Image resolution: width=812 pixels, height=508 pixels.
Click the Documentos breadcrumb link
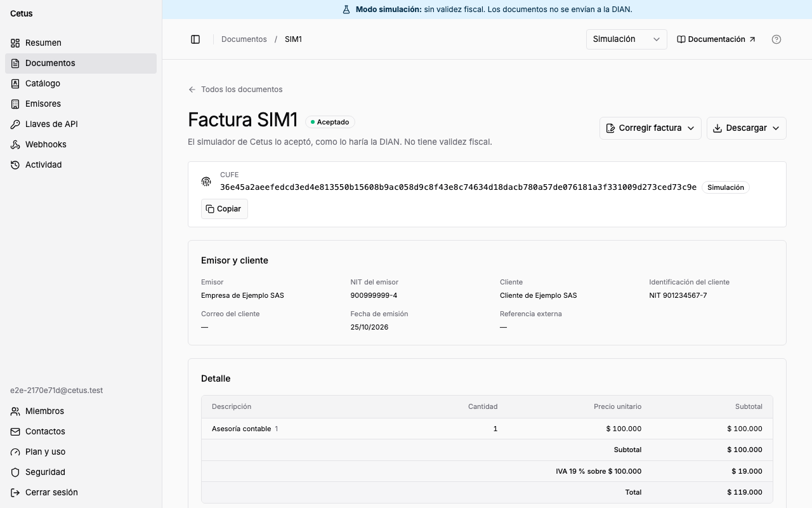click(x=244, y=39)
